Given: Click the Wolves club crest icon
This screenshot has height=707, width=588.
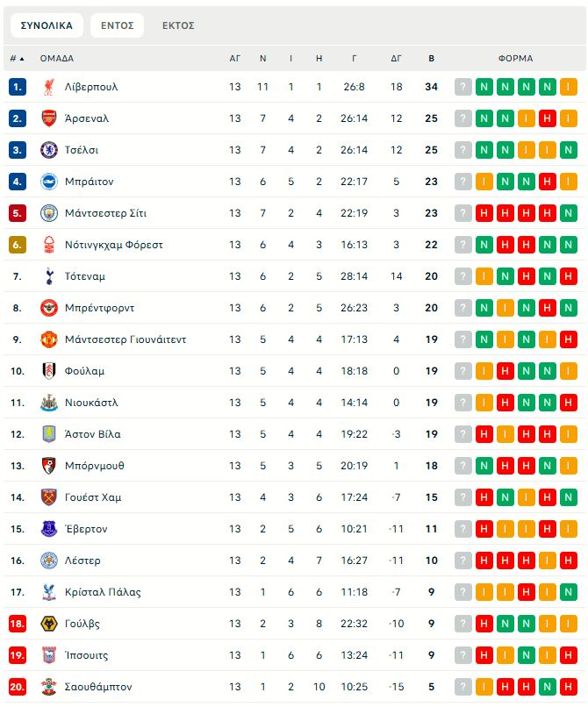Looking at the screenshot, I should [49, 624].
